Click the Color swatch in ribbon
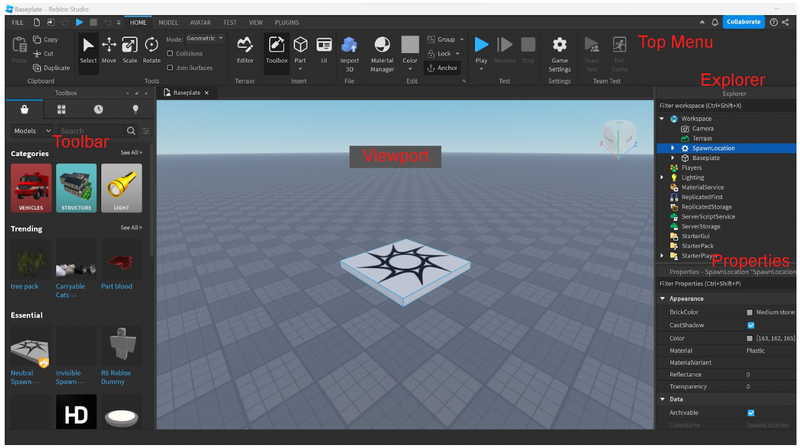800x448 pixels. (410, 46)
